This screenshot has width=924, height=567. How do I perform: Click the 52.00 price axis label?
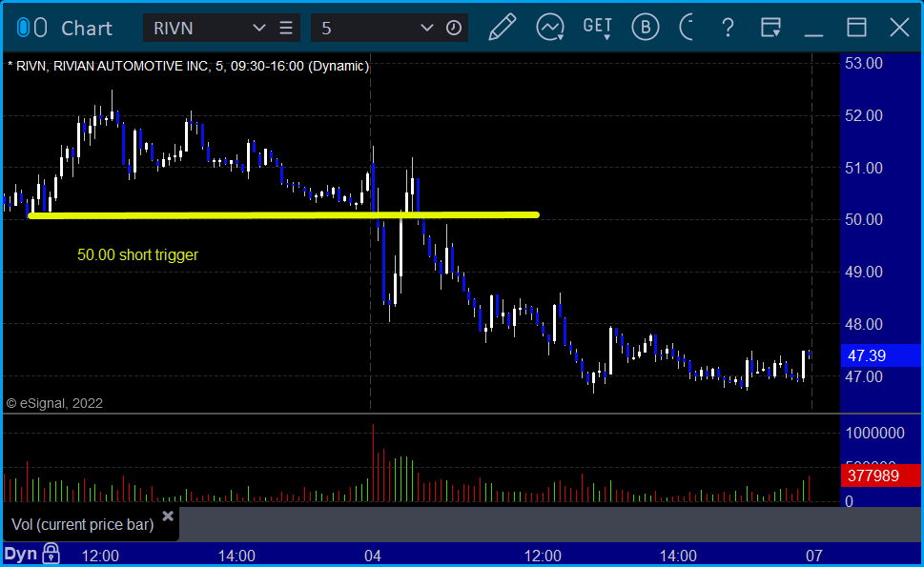coord(864,116)
